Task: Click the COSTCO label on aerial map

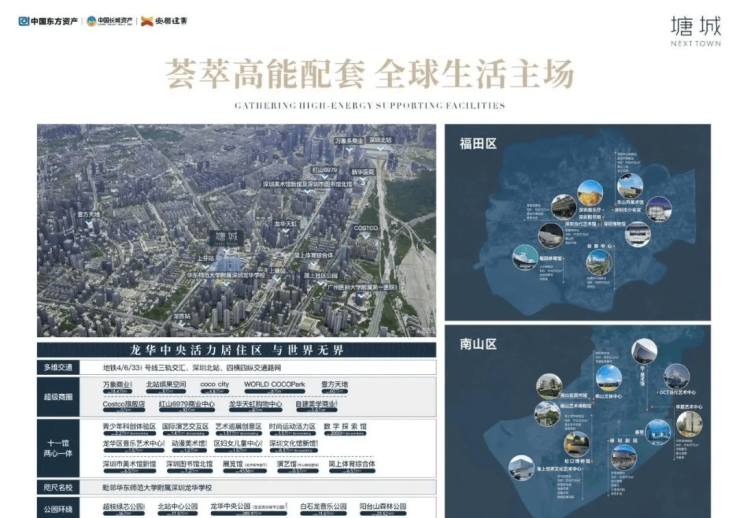Action: point(366,228)
